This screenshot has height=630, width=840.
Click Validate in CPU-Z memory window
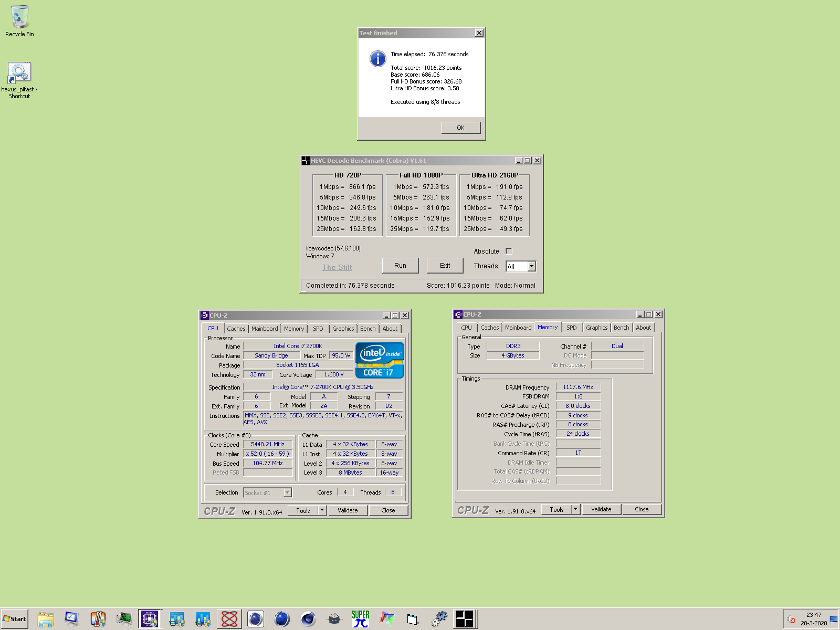pyautogui.click(x=601, y=509)
